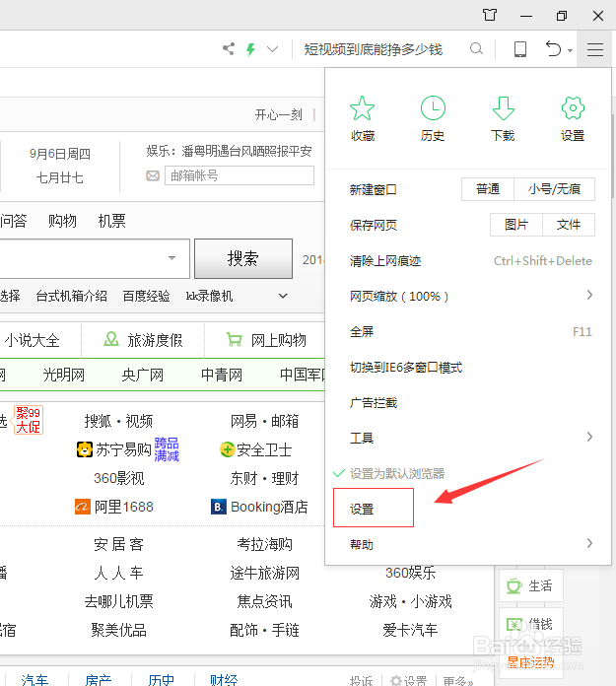Click the search magnifier icon
Image resolution: width=616 pixels, height=686 pixels.
[x=476, y=48]
